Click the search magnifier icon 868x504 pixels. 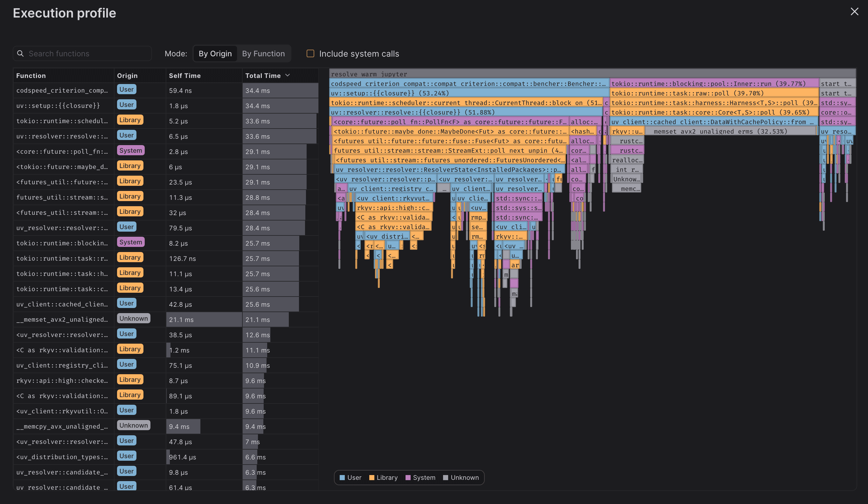pos(20,54)
